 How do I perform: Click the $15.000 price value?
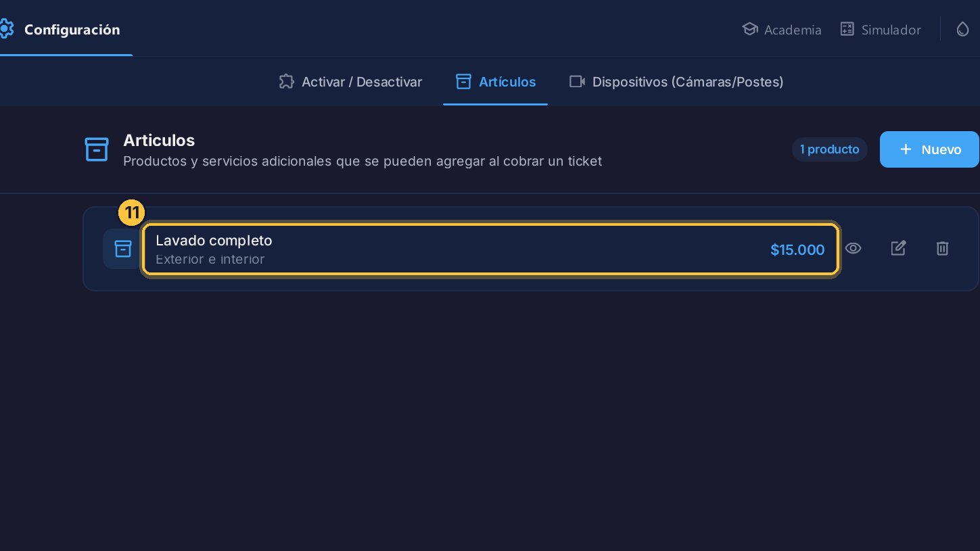(x=797, y=249)
